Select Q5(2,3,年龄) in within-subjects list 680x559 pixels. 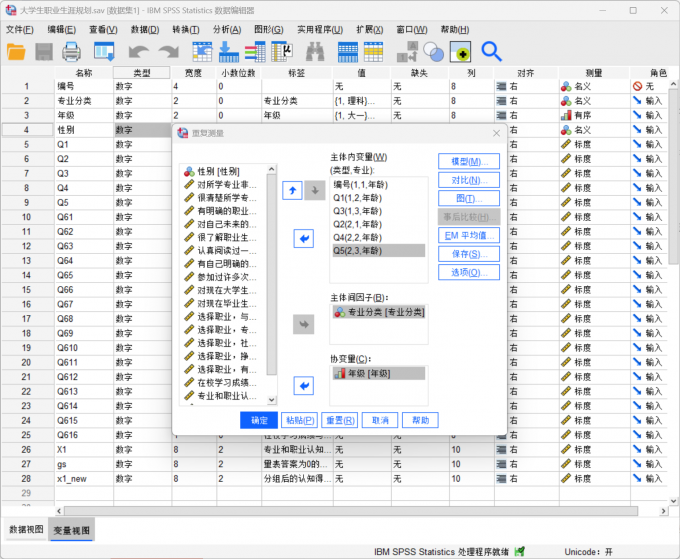click(x=378, y=251)
